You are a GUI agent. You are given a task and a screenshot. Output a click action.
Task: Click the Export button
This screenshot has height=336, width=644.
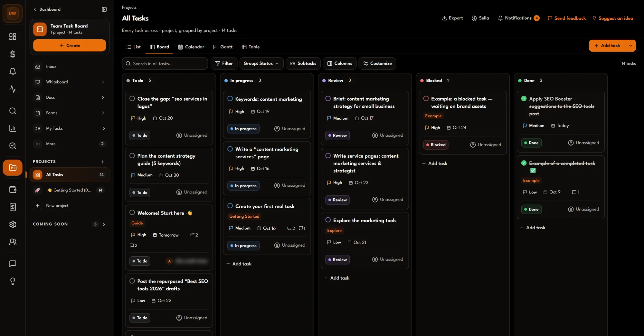[x=452, y=18]
